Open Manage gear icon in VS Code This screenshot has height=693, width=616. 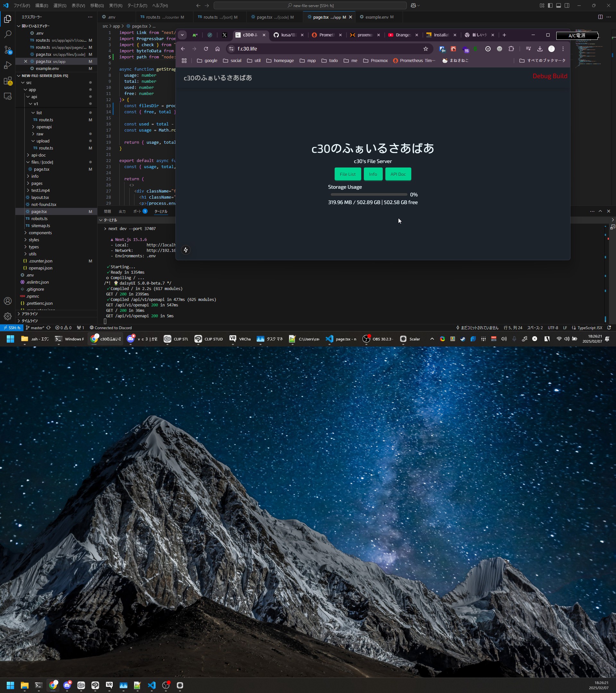click(7, 316)
